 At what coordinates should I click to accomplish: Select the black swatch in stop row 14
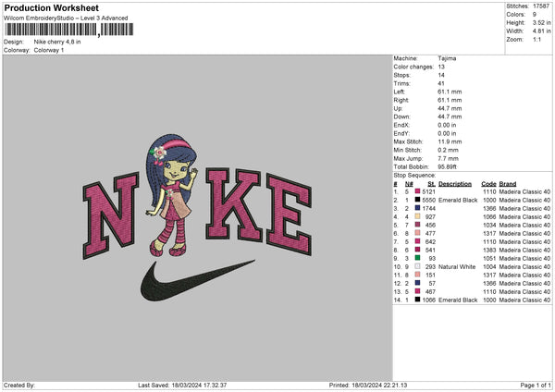[x=418, y=300]
